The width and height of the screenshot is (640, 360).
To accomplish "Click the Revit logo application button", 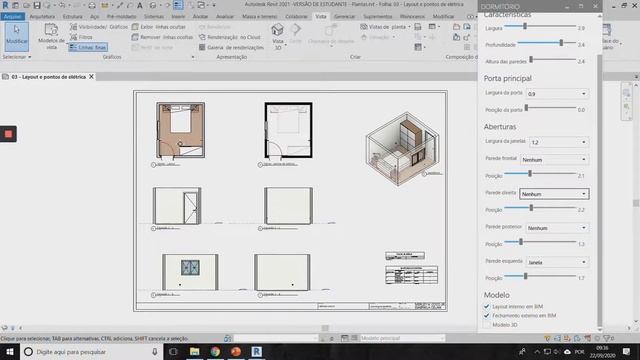I will (5, 5).
